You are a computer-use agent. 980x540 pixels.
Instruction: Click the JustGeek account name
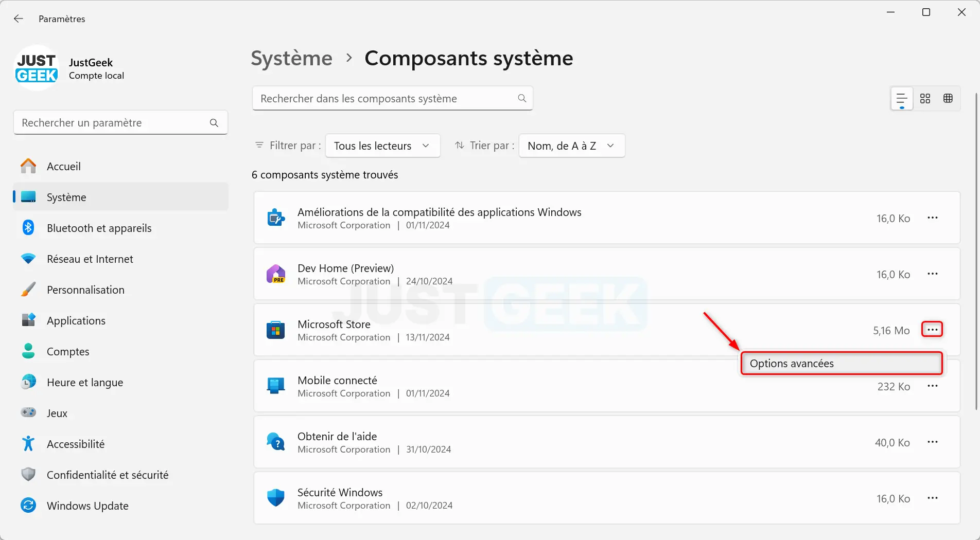tap(91, 63)
